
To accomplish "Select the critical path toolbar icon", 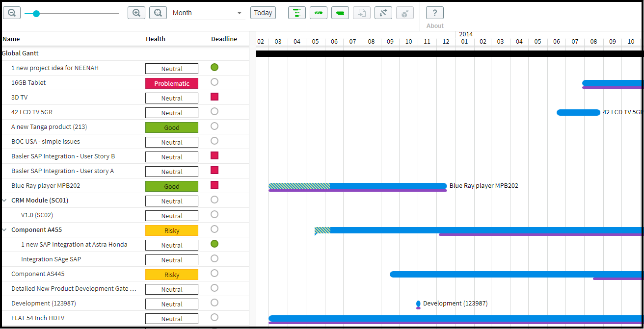I will [x=296, y=12].
